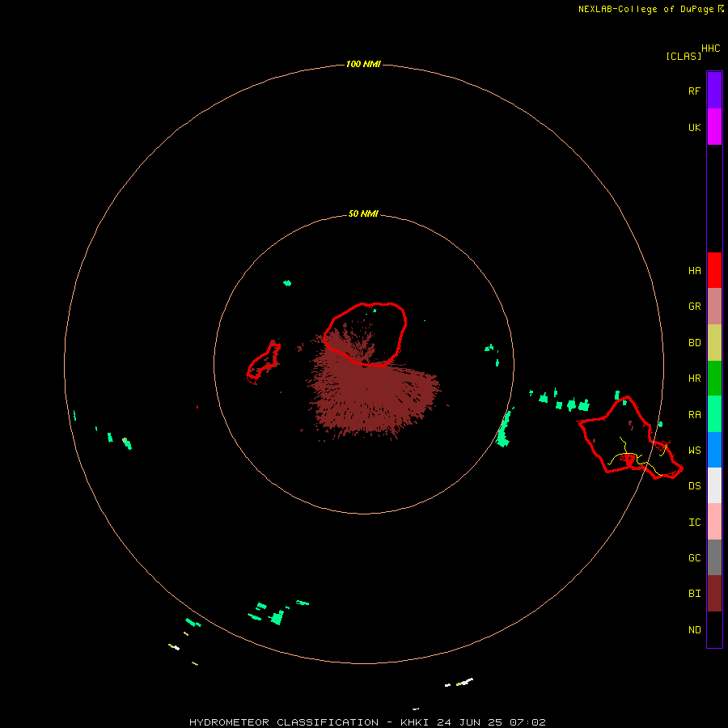Click the 'IC' legend label
The image size is (728, 728).
tap(694, 523)
